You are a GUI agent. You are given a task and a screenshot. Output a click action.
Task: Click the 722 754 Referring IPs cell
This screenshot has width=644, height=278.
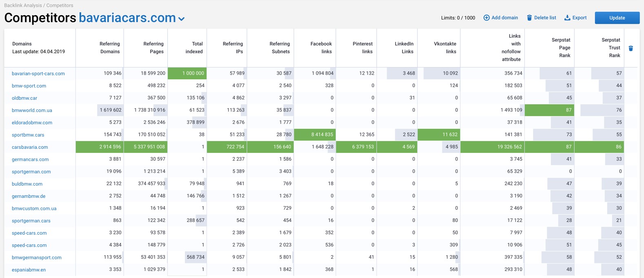pyautogui.click(x=227, y=147)
